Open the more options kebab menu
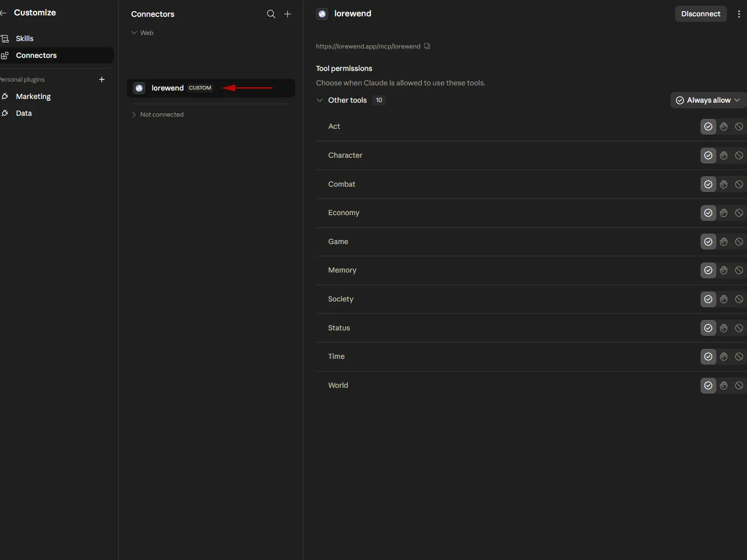 pos(739,14)
